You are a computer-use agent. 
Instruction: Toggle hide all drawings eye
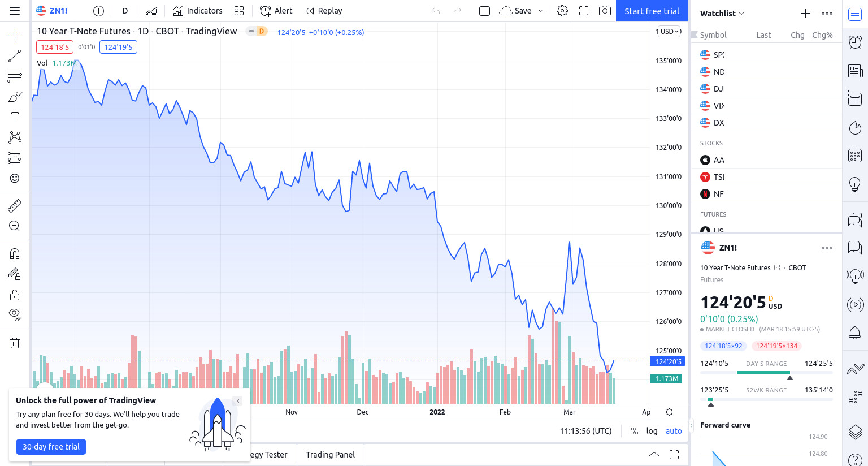coord(15,314)
